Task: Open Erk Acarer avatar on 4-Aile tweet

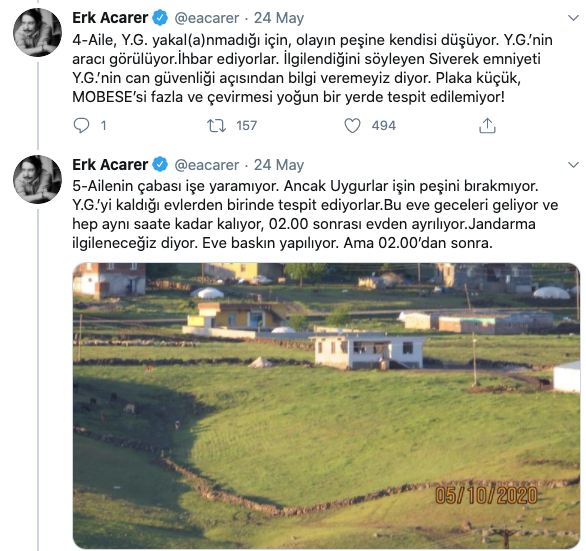Action: pos(37,32)
